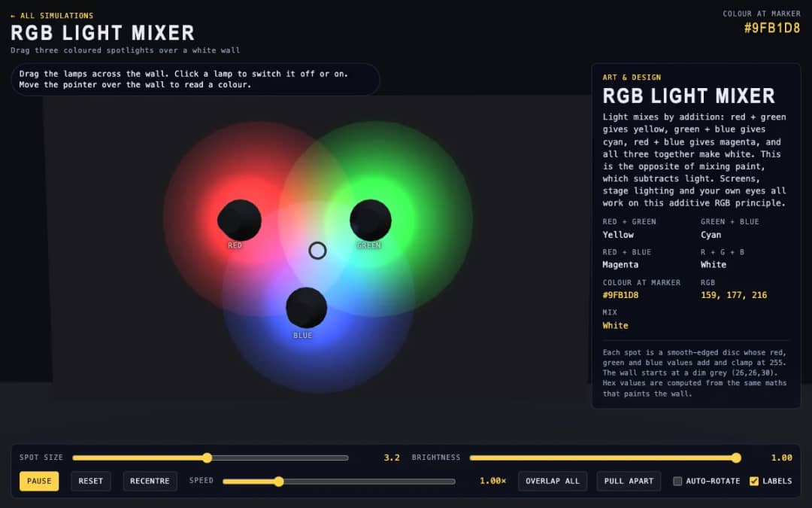The image size is (812, 508).
Task: Click the main RGB LIGHT MIXER page title
Action: tap(102, 33)
